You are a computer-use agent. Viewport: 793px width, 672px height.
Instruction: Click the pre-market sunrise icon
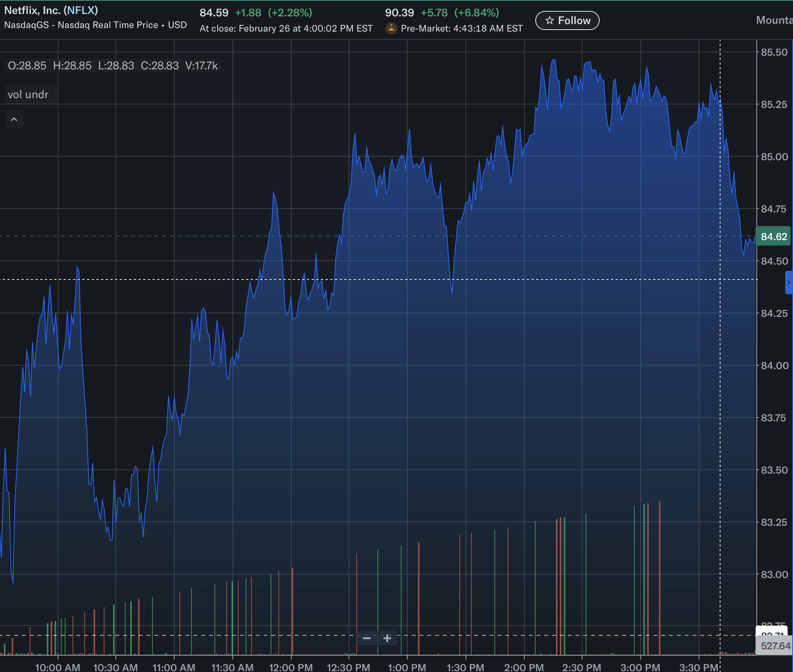tap(391, 28)
